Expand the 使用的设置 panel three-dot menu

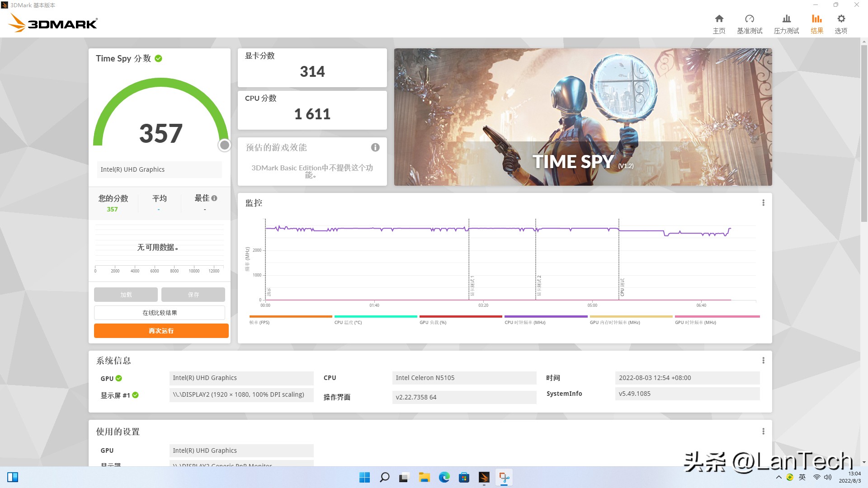pos(763,432)
